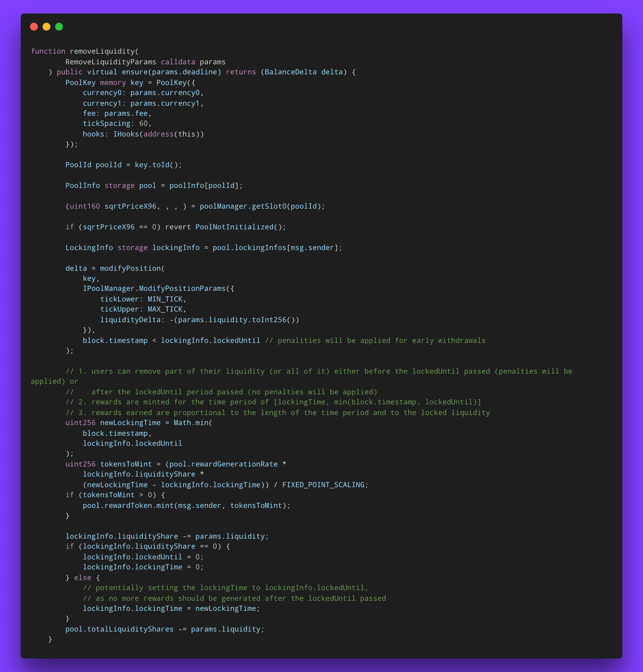The width and height of the screenshot is (643, 672).
Task: Click 'tickLower: MIN_TICK,' line
Action: click(143, 299)
